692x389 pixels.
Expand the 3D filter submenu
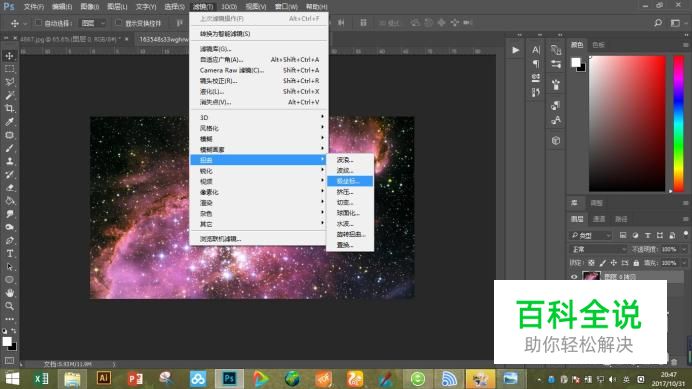point(259,117)
